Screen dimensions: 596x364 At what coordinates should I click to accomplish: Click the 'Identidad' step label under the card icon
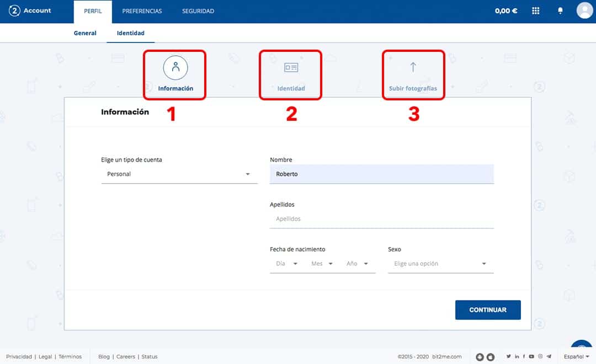click(291, 89)
